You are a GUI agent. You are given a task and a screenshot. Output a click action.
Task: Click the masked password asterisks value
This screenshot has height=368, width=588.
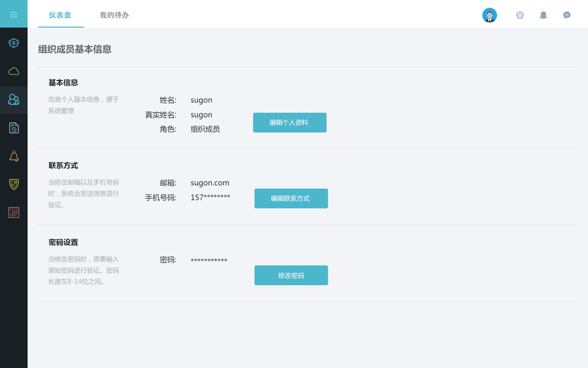tap(209, 260)
